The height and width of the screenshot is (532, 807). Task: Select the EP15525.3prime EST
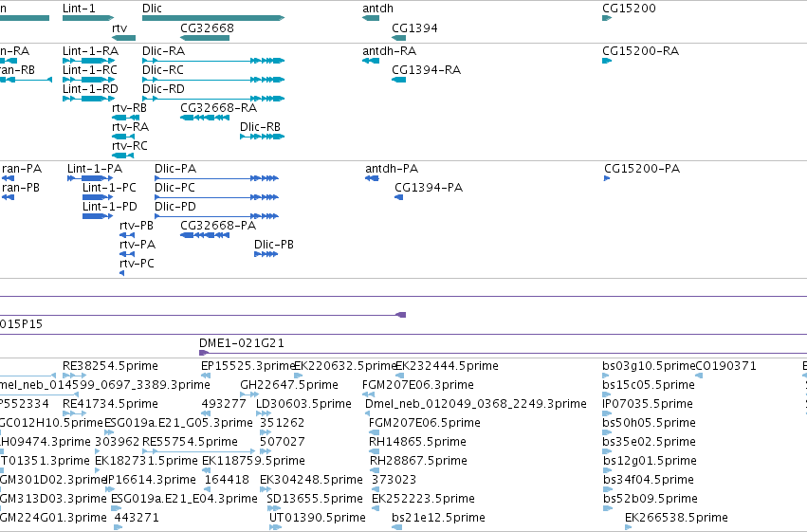click(206, 376)
